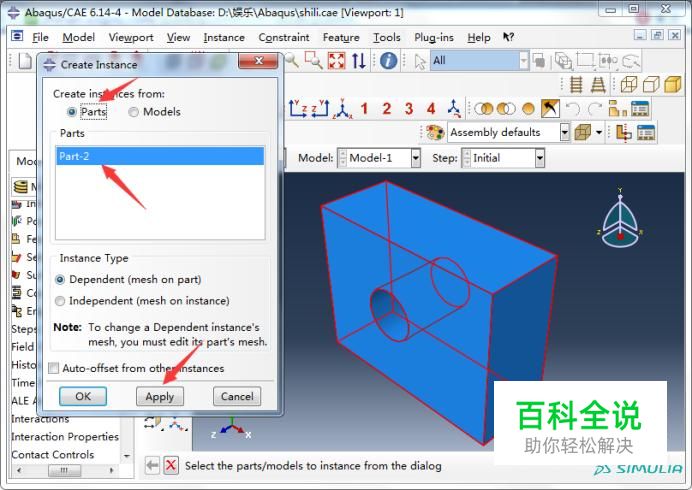The height and width of the screenshot is (490, 692).
Task: Select Contact Controls in model tree
Action: coord(53,455)
